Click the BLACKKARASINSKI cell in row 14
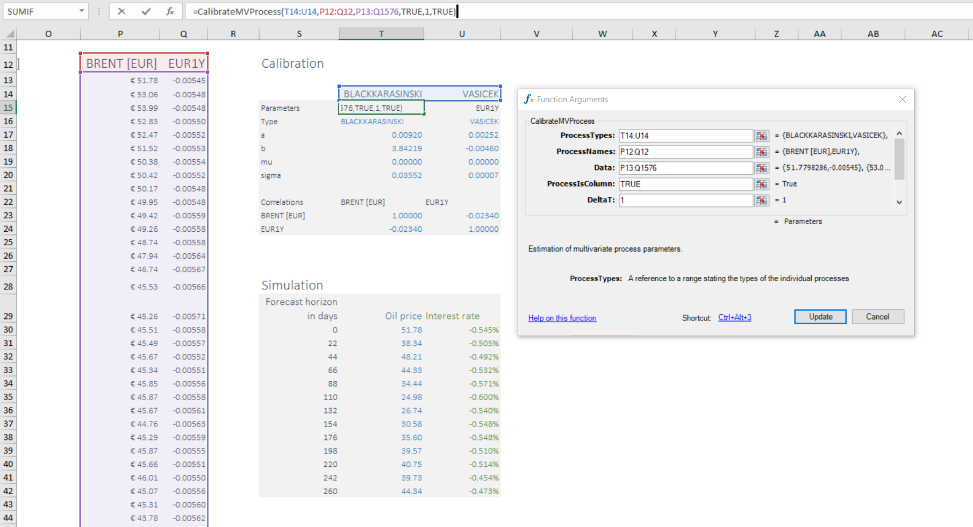Image resolution: width=973 pixels, height=527 pixels. [382, 94]
